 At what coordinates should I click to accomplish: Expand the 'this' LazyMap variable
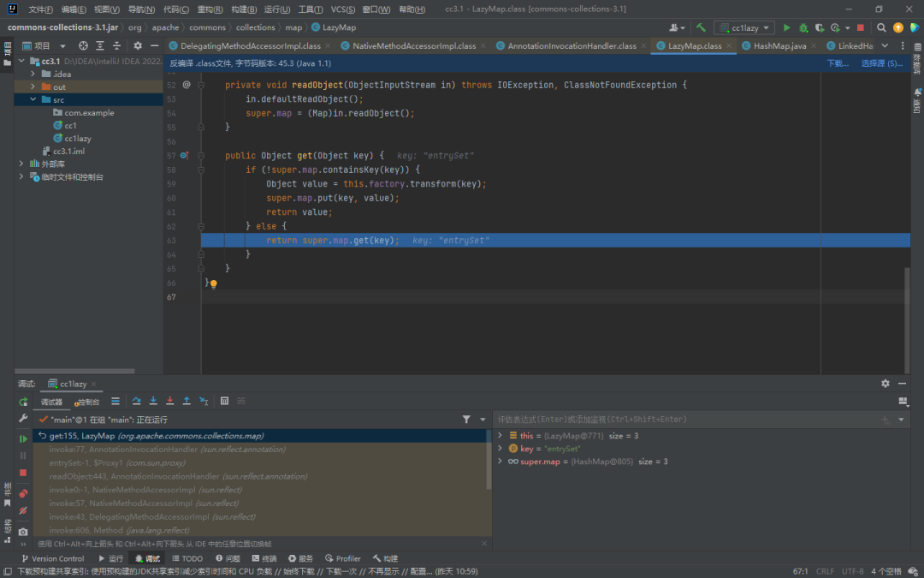coord(500,435)
